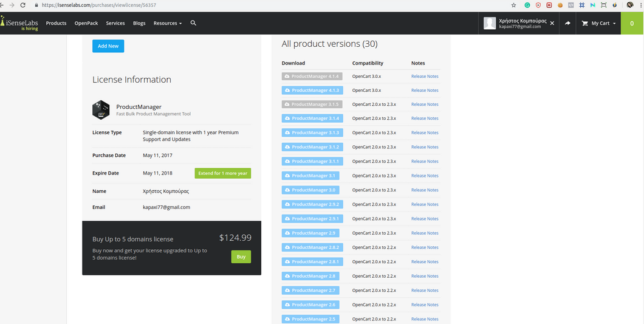
Task: Click the Add New button
Action: [x=108, y=46]
